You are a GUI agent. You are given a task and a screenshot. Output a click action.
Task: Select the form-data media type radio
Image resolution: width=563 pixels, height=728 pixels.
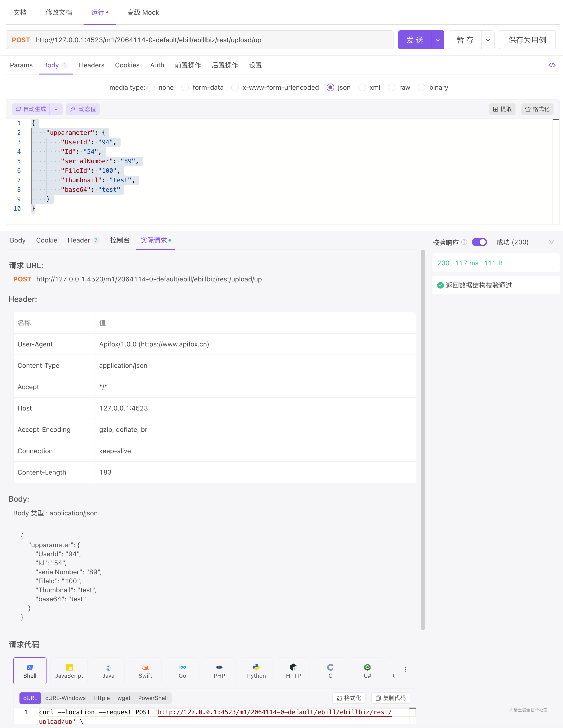185,87
